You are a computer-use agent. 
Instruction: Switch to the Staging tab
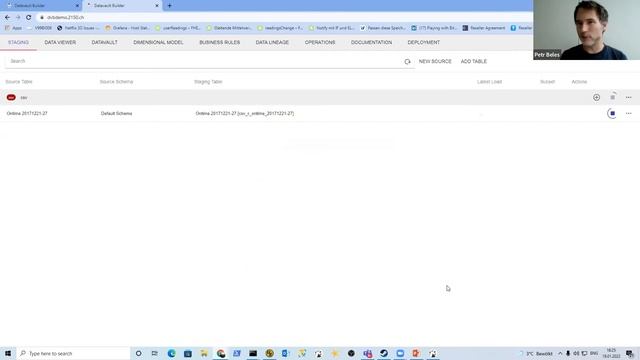click(18, 42)
